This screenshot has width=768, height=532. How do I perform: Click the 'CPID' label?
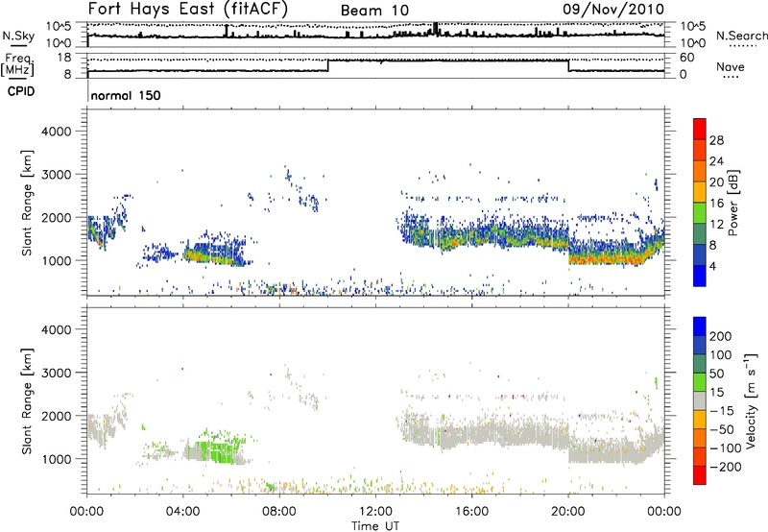click(21, 91)
